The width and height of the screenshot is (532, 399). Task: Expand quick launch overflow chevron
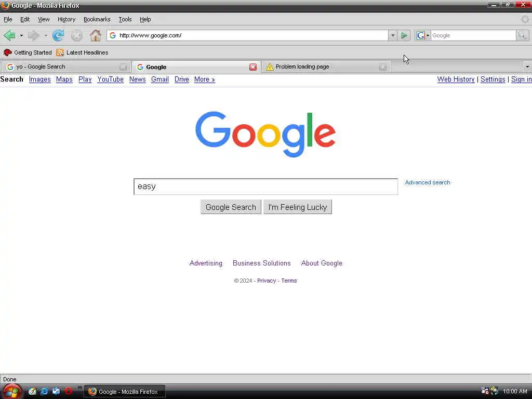tap(79, 388)
